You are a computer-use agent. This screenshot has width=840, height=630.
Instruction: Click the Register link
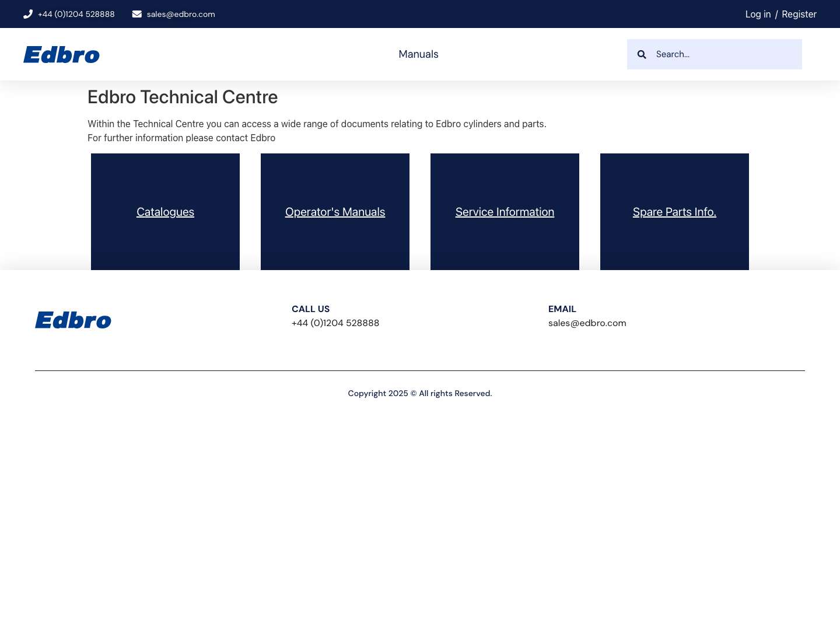click(x=799, y=14)
